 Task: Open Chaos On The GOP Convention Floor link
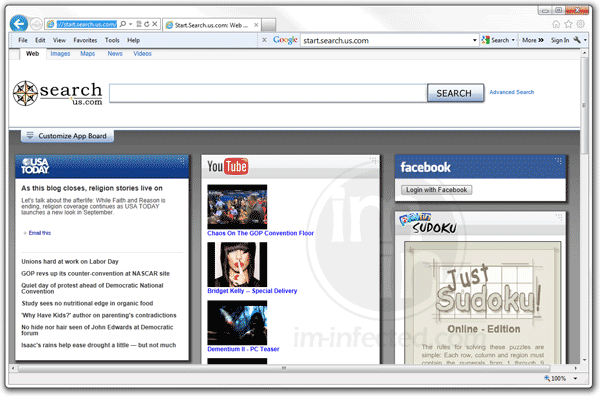coord(260,233)
